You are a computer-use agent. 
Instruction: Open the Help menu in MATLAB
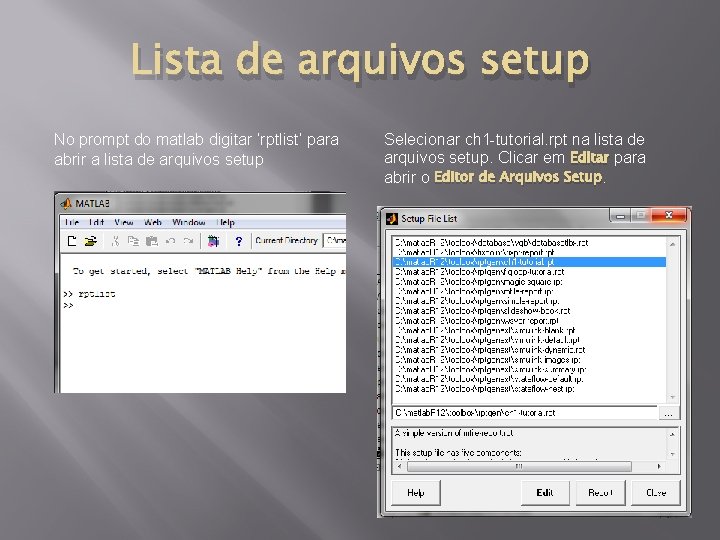(x=225, y=222)
